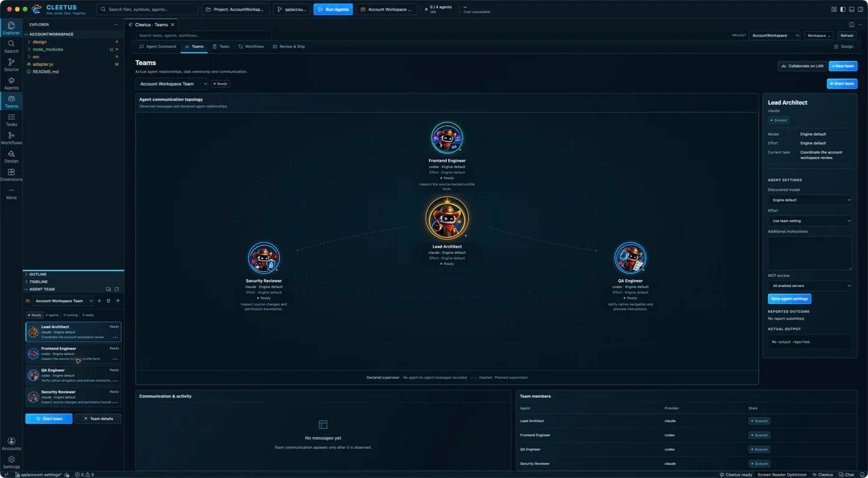Open the Discovered model dropdown
The height and width of the screenshot is (478, 868).
coord(810,200)
